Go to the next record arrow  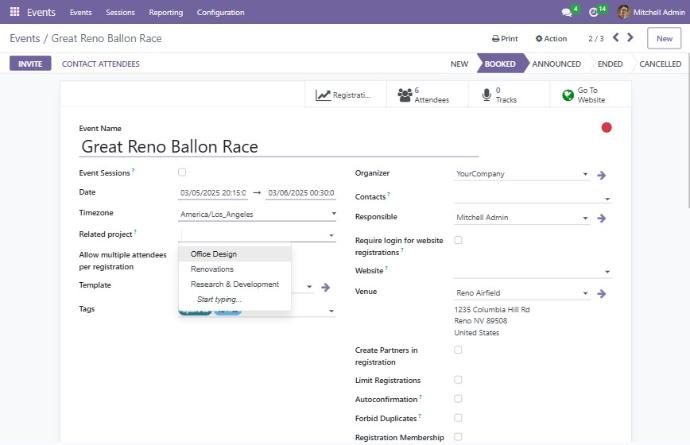coord(631,38)
